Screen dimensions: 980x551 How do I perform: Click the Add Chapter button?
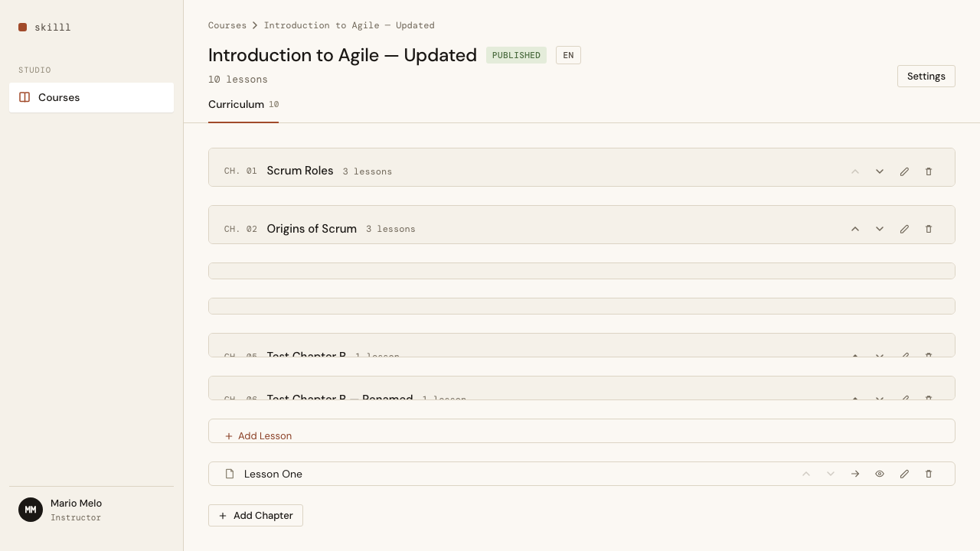(x=256, y=516)
